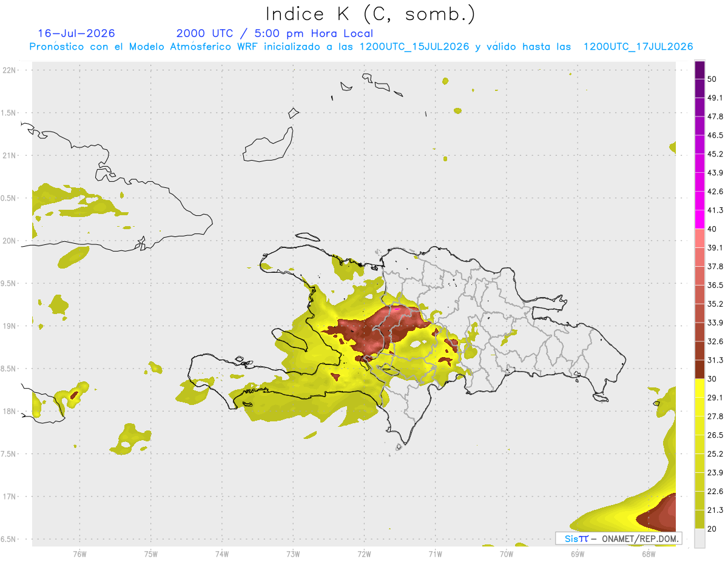Click the '70W' longitude label

tap(507, 554)
